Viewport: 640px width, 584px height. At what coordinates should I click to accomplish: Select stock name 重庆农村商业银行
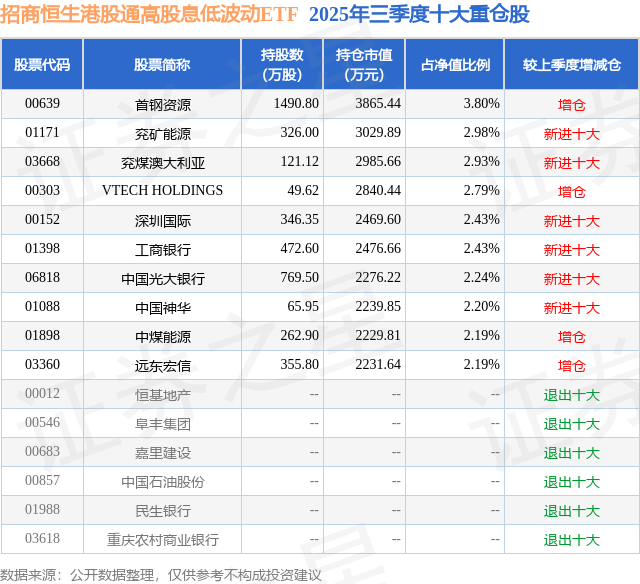click(x=162, y=540)
